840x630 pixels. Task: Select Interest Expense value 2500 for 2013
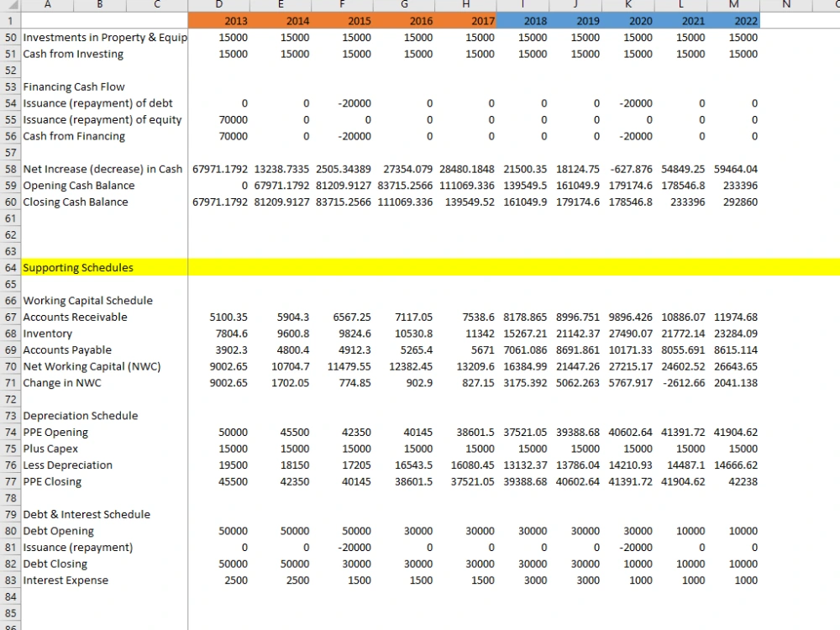tap(236, 580)
